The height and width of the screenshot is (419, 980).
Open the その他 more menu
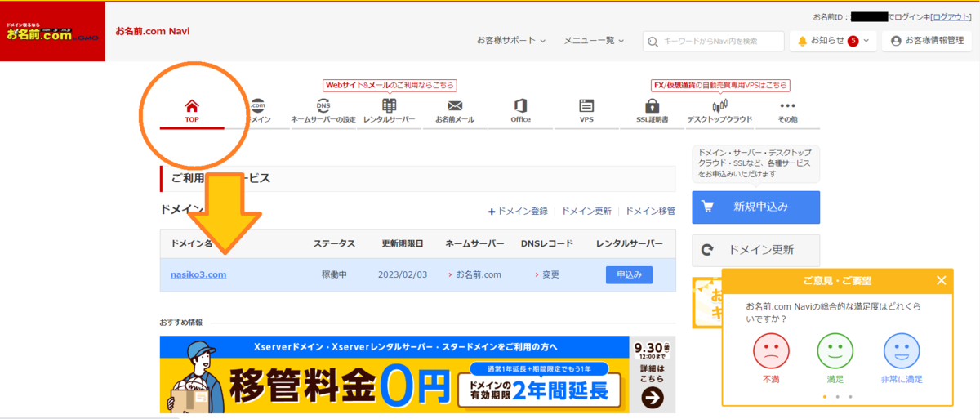pos(787,112)
